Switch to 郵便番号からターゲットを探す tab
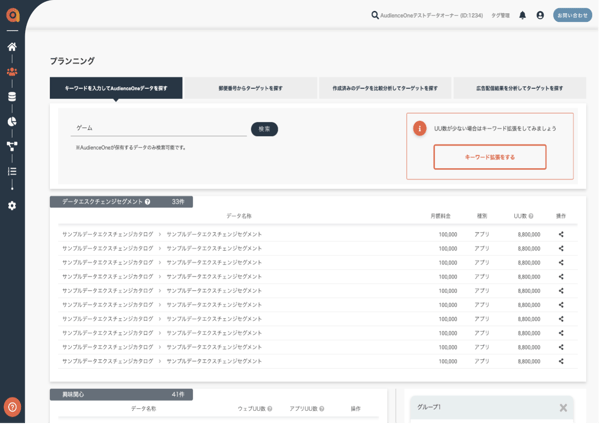Screen dimensions: 600x424 (250, 89)
